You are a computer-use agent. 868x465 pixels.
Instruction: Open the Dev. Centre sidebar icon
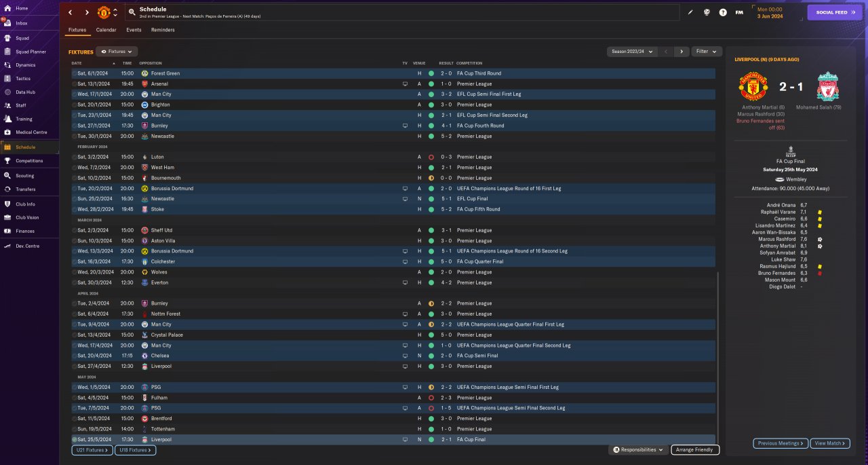[7, 246]
